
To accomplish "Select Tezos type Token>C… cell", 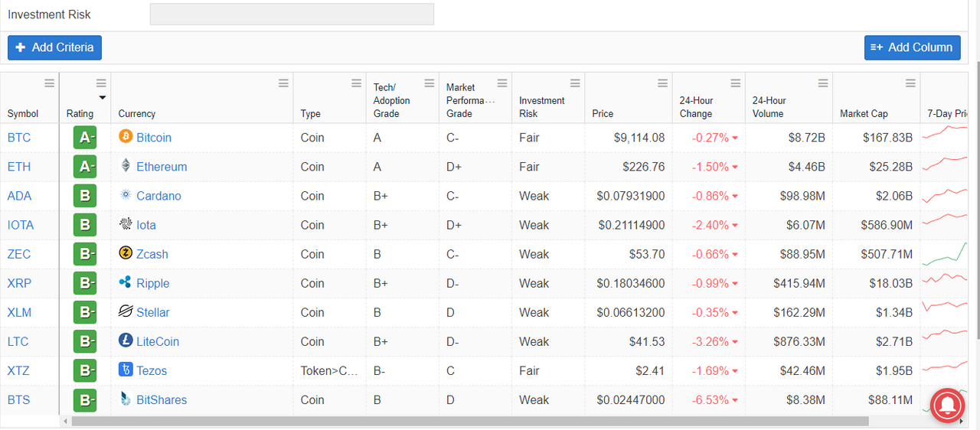I will click(x=329, y=370).
